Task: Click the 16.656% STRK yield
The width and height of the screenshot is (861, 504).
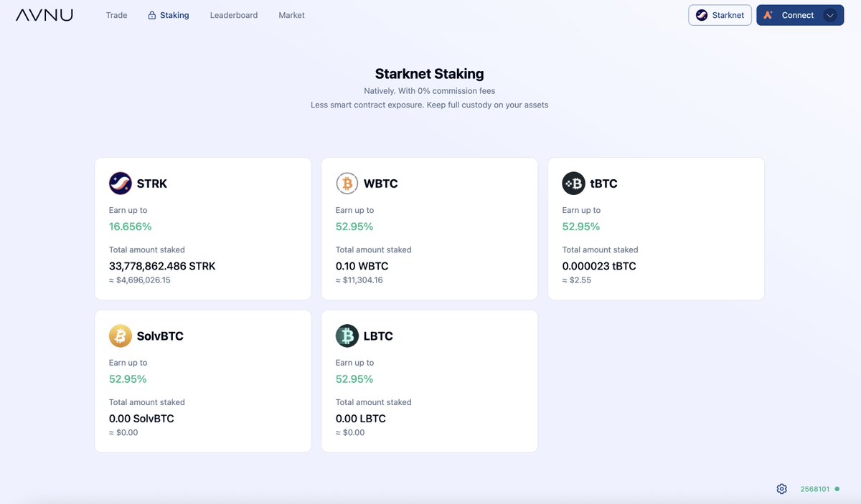Action: 131,227
